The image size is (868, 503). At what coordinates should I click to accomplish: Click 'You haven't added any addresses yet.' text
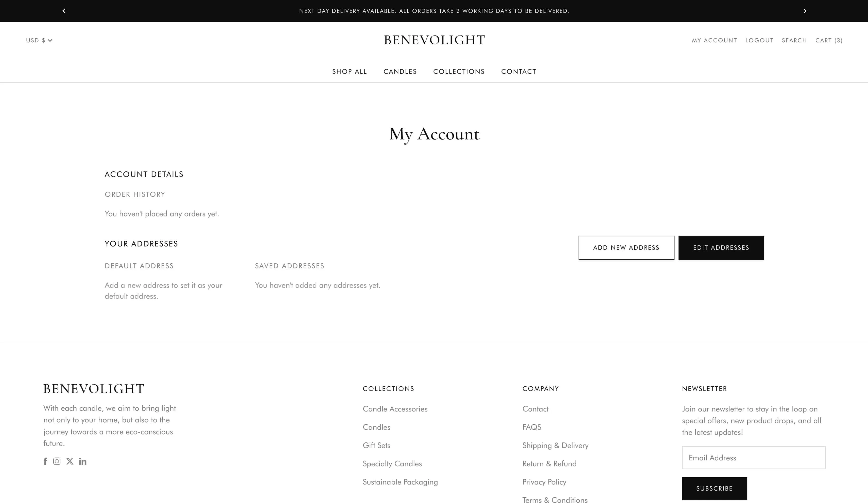[318, 285]
